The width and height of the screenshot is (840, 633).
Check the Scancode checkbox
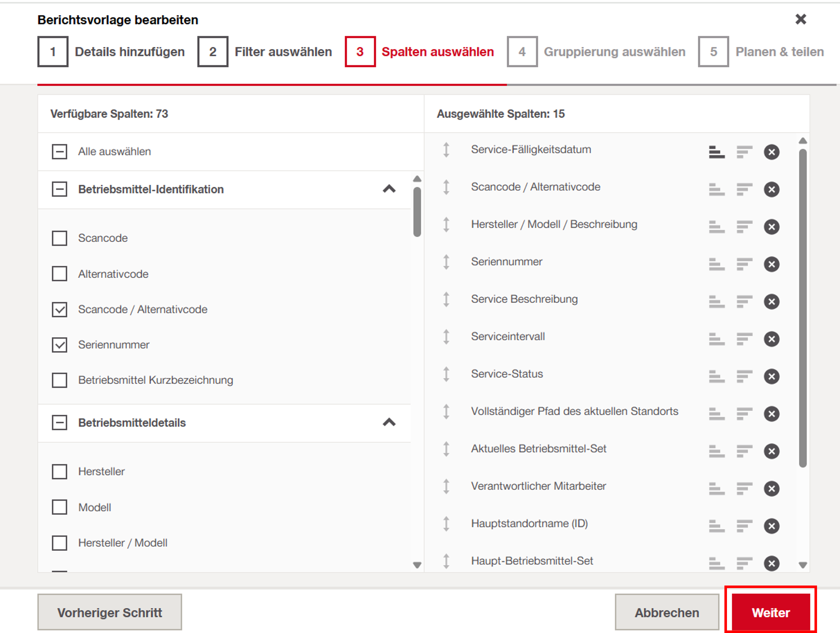pos(60,238)
